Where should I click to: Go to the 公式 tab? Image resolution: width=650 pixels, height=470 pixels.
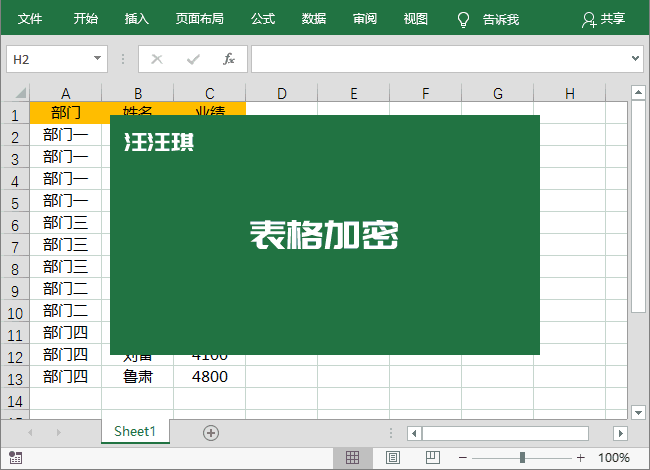263,19
